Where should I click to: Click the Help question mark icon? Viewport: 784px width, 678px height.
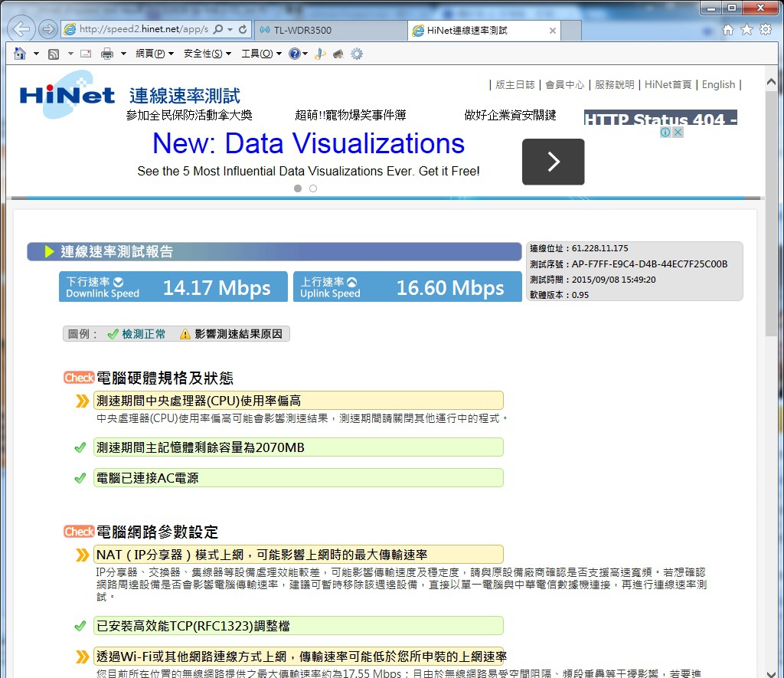pos(295,54)
